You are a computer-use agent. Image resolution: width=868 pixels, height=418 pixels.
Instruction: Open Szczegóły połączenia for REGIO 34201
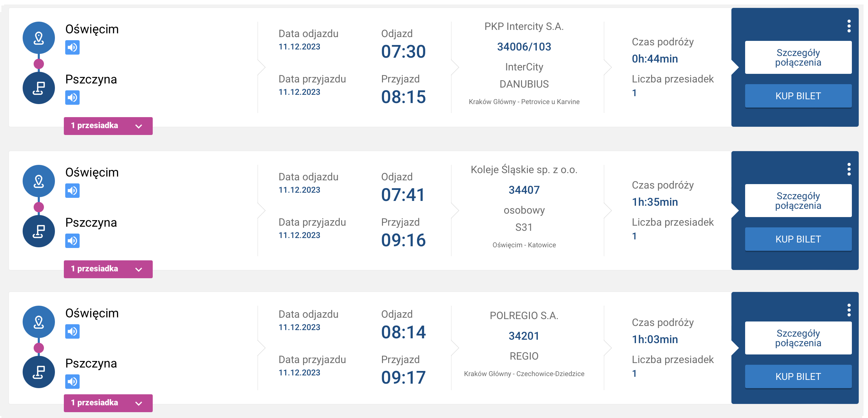[798, 338]
